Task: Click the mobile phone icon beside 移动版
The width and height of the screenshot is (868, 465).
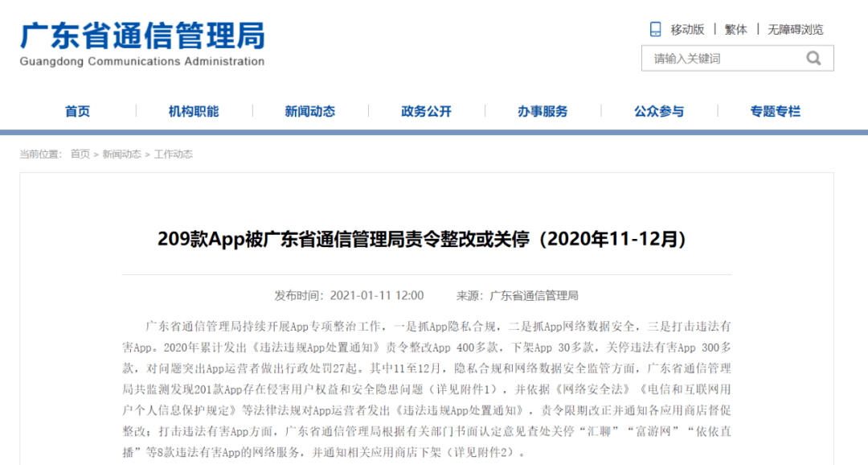Action: (653, 28)
